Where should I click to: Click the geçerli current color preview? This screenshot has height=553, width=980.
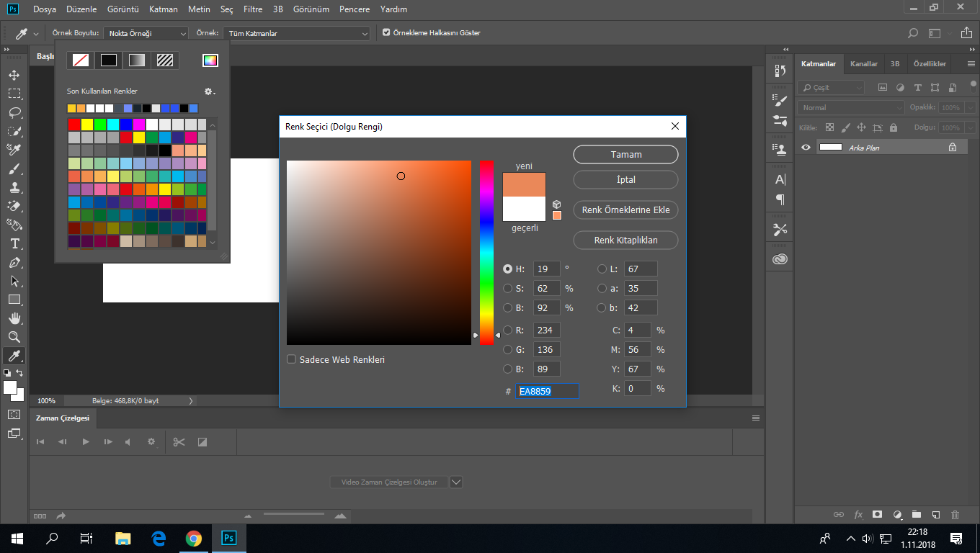[525, 209]
